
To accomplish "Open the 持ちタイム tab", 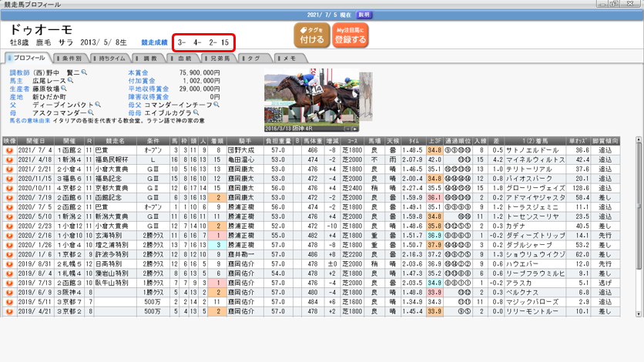I will [111, 59].
